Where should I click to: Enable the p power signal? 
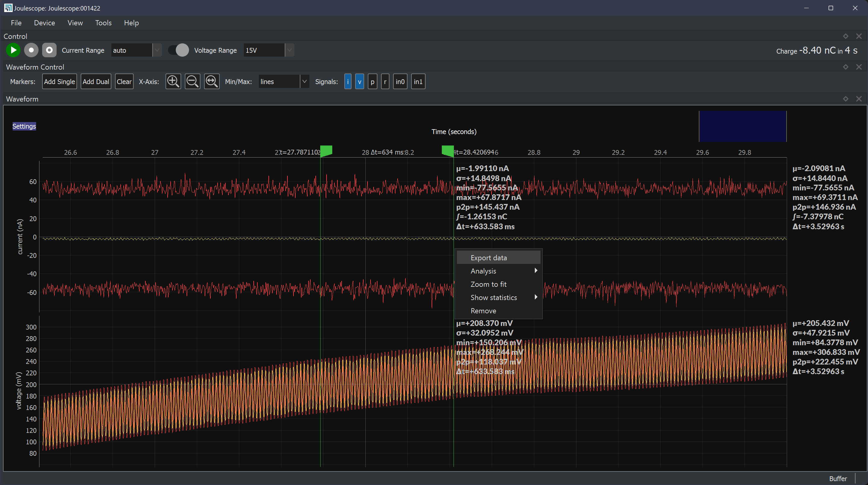372,81
